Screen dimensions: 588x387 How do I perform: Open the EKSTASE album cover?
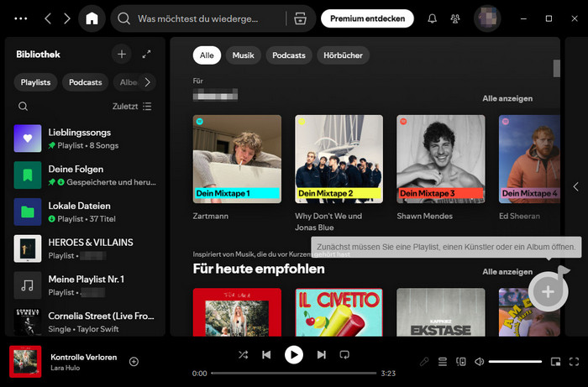441,312
